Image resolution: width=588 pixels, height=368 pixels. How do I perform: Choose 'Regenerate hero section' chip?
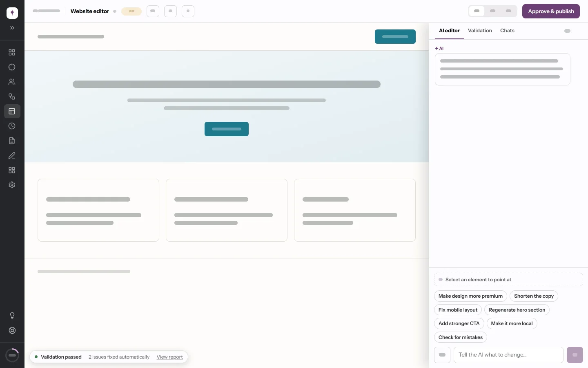517,310
